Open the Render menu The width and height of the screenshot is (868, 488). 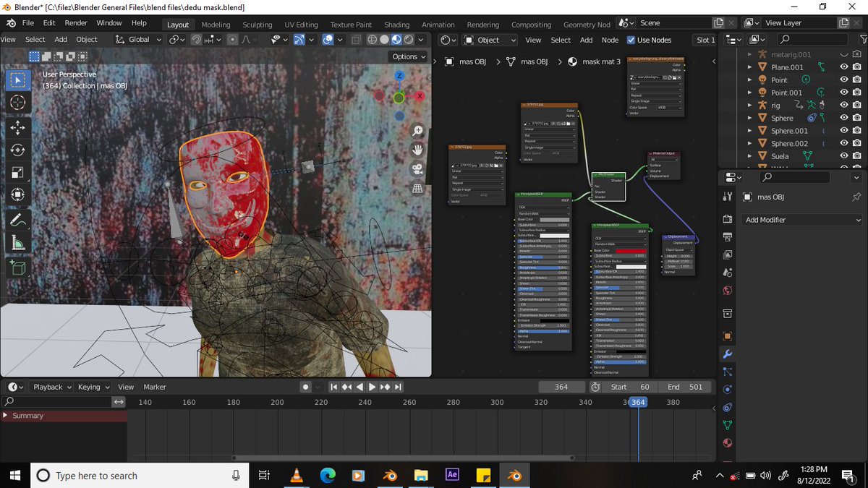(76, 23)
